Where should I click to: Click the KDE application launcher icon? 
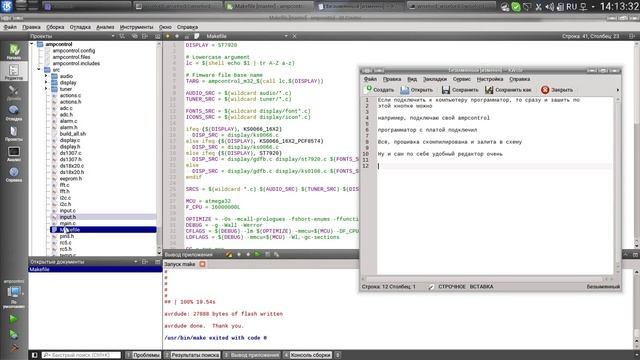pos(7,6)
